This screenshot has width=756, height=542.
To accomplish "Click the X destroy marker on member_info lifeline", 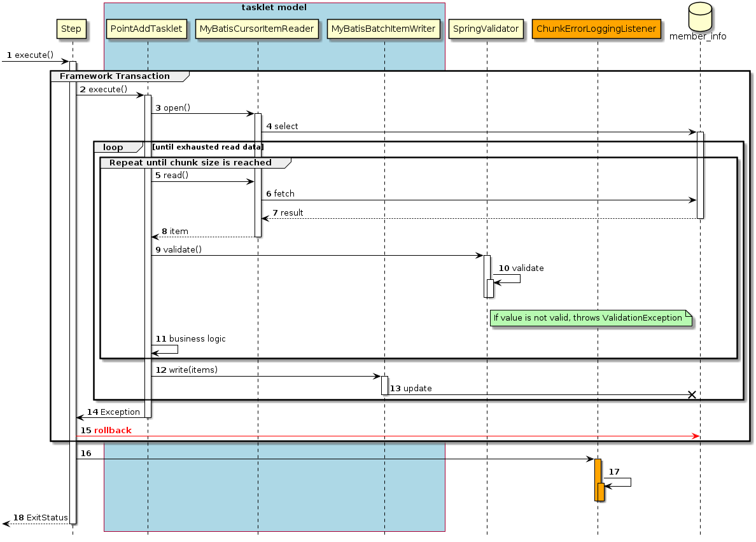I will click(x=691, y=394).
